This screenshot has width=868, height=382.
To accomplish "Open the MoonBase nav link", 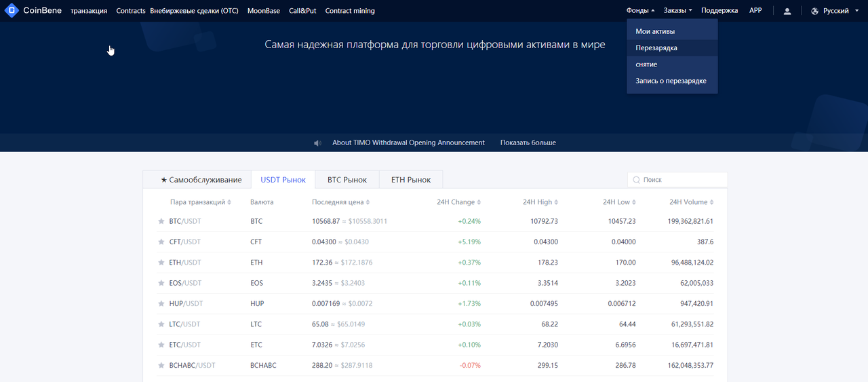I will coord(264,11).
